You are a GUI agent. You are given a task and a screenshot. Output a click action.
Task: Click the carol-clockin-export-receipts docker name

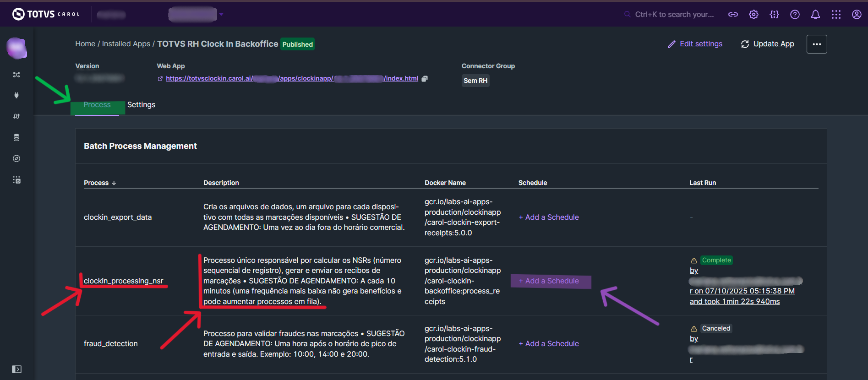463,217
